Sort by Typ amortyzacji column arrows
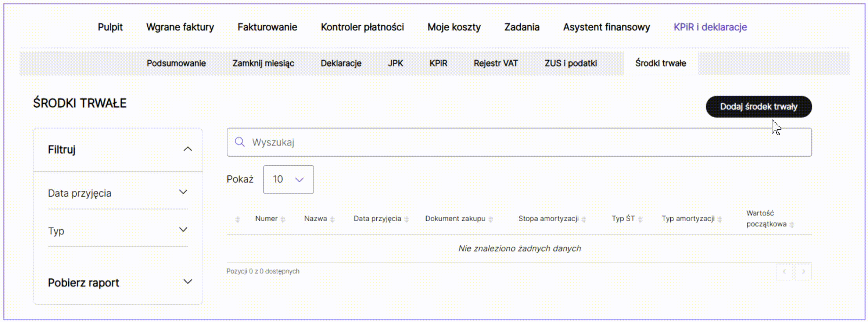Screen dimensions: 868x322 coord(720,219)
